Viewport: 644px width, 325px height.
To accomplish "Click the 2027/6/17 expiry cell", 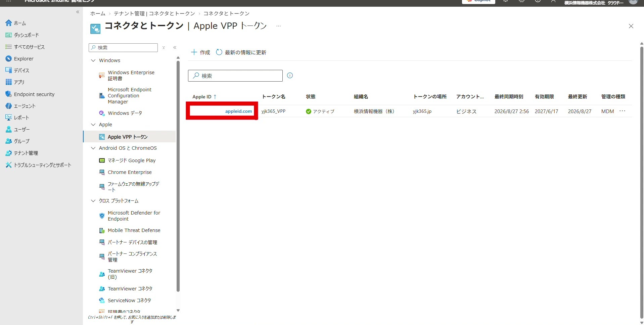I will (546, 111).
